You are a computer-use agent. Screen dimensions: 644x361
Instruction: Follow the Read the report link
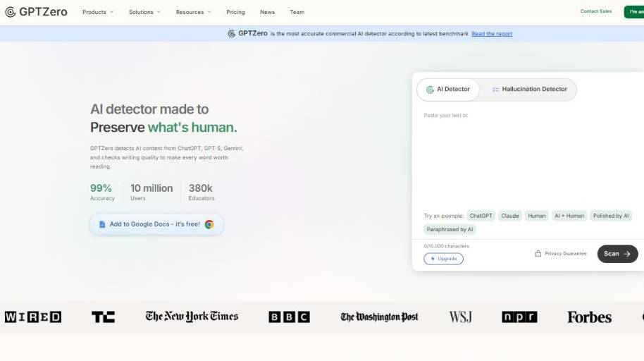(492, 34)
